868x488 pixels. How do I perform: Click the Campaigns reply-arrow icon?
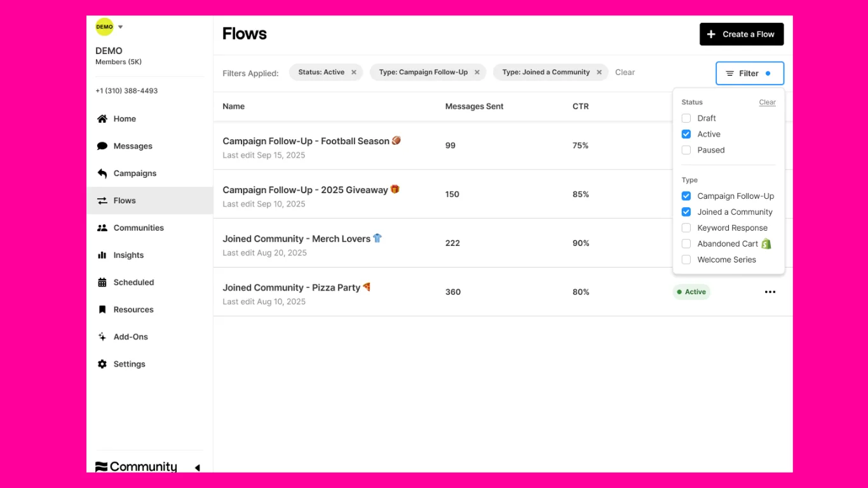coord(102,173)
